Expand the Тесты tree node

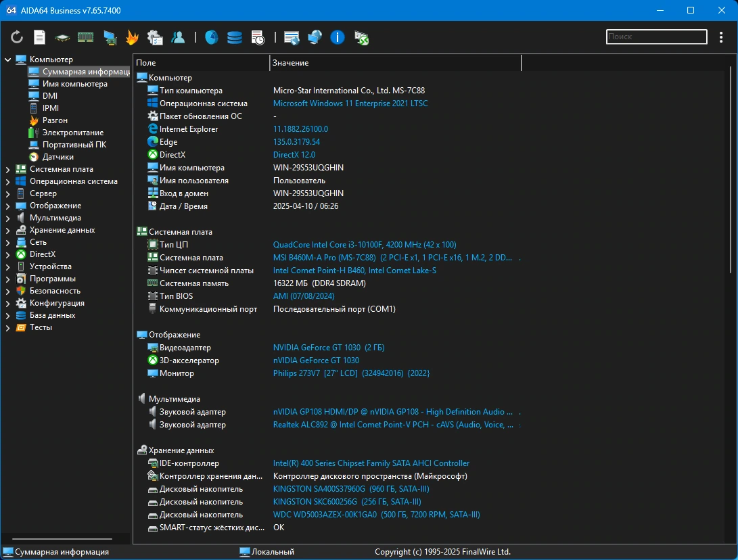pyautogui.click(x=7, y=328)
